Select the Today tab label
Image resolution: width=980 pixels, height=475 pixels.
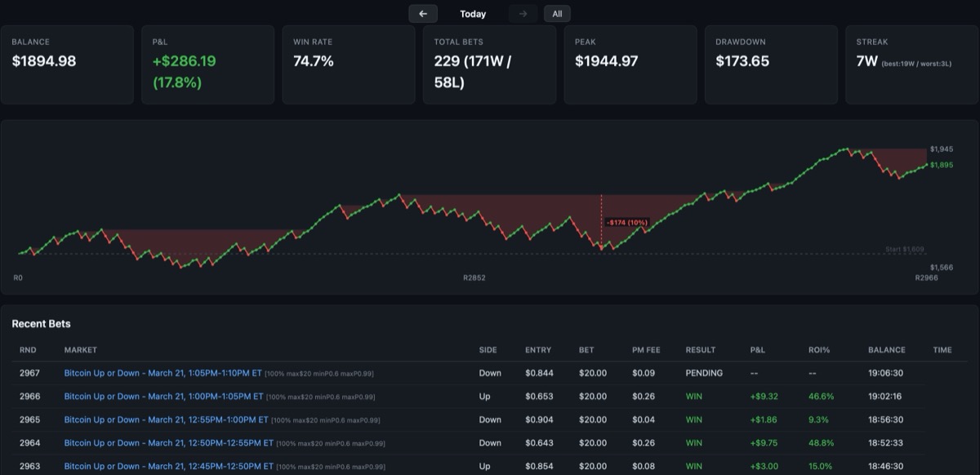point(474,14)
